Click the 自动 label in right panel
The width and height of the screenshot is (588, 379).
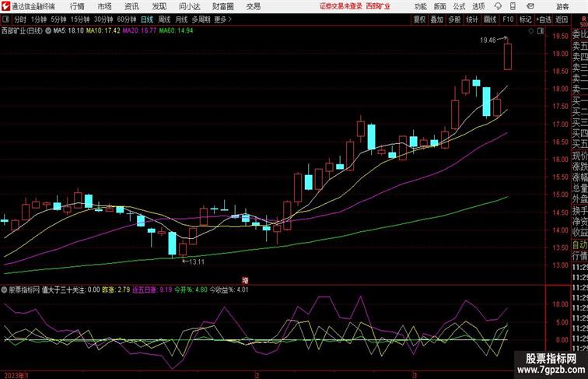coord(579,245)
